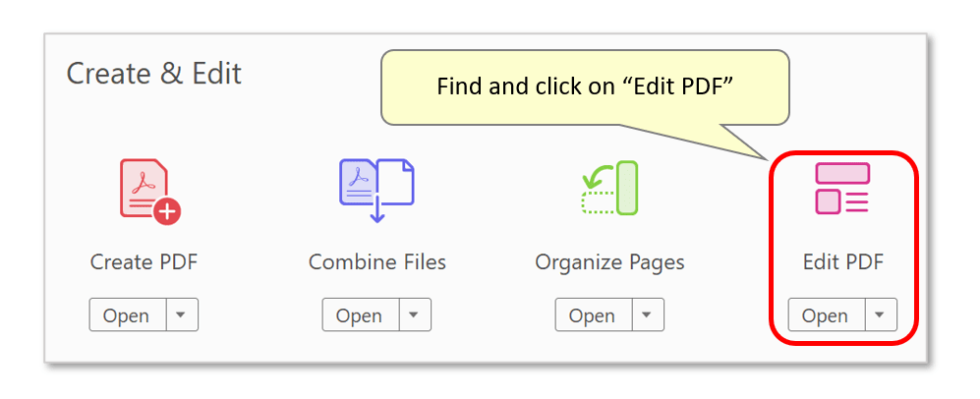Open the Combine Files tool
980x399 pixels.
point(361,314)
